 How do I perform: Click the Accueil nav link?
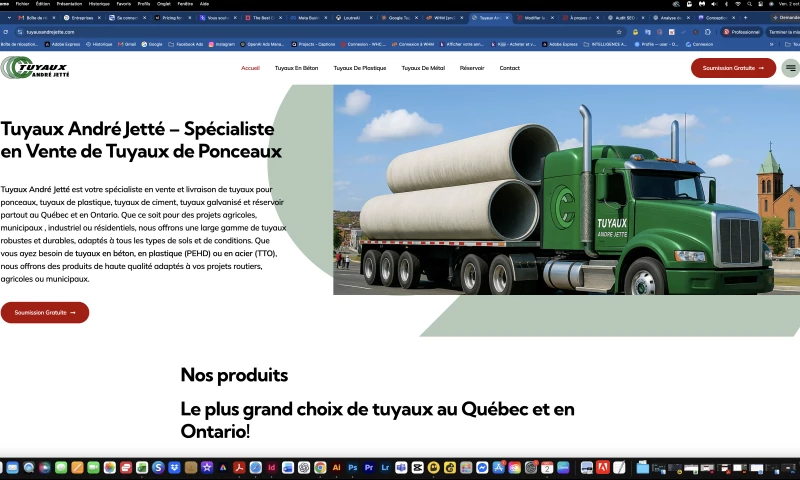point(250,68)
